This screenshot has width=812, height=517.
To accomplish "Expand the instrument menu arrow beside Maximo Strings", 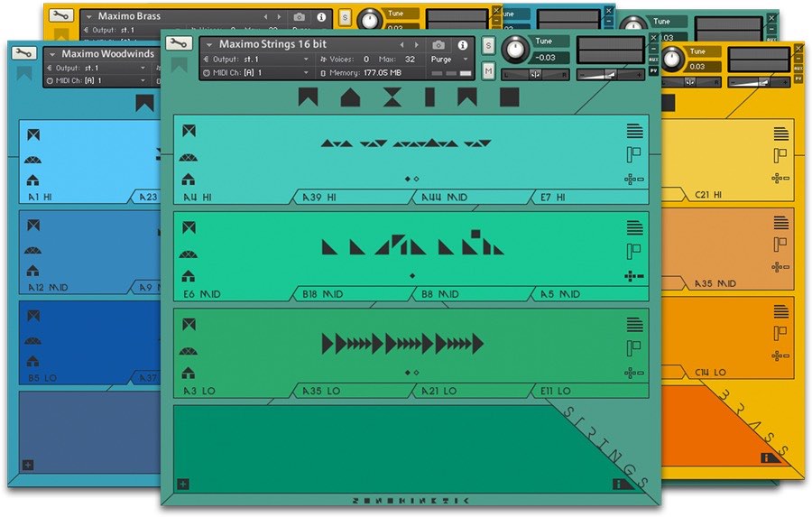I will (209, 44).
